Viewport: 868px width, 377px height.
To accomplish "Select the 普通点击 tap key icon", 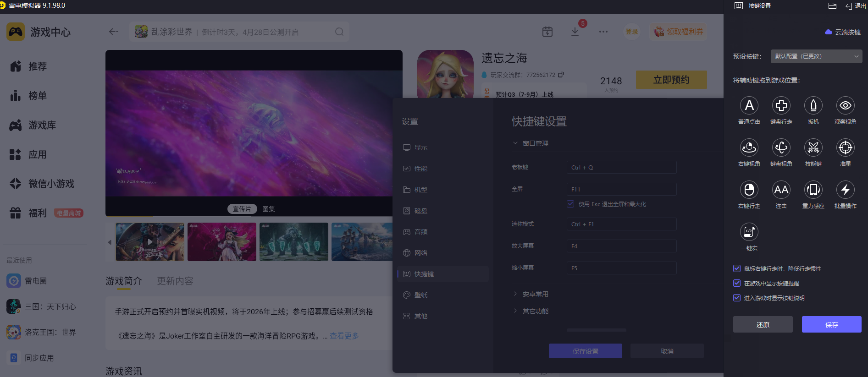I will tap(749, 106).
